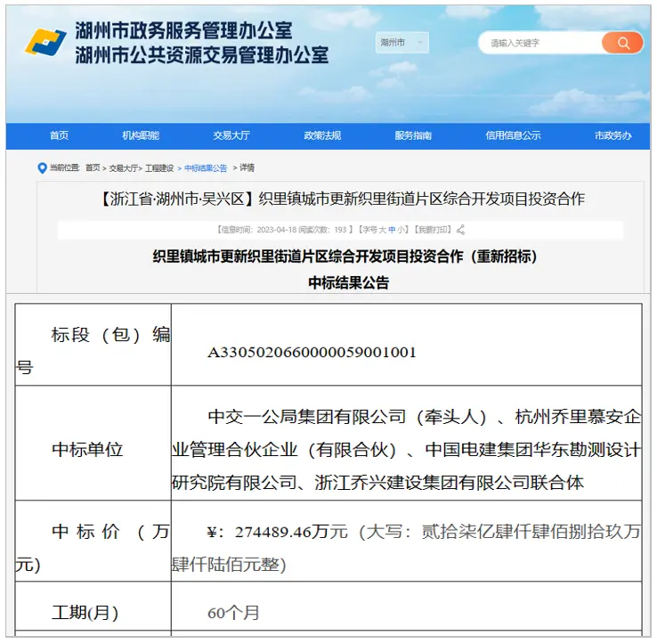Viewport: 657px width, 644px height.
Task: Click 工程建设 breadcrumb link
Action: coord(159,168)
